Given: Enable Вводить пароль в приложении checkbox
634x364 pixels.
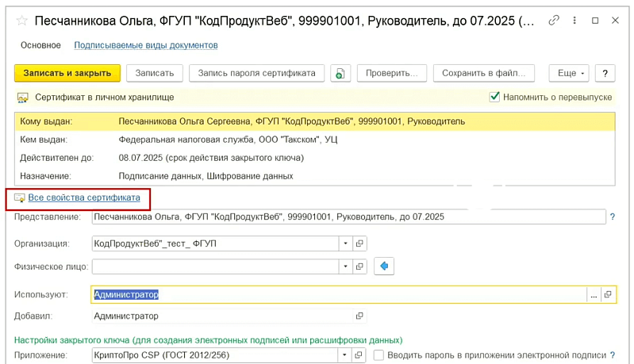Looking at the screenshot, I should click(378, 355).
